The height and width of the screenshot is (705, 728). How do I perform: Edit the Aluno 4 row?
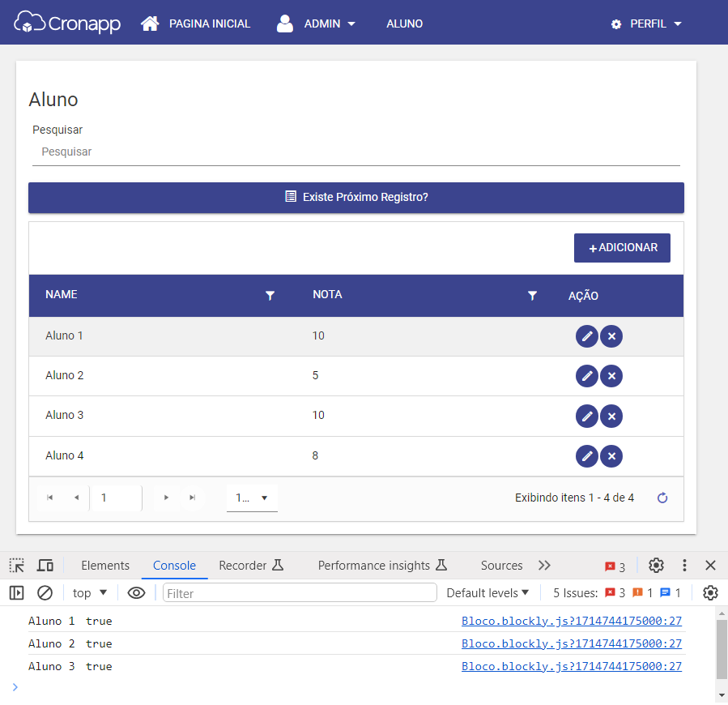coord(587,456)
